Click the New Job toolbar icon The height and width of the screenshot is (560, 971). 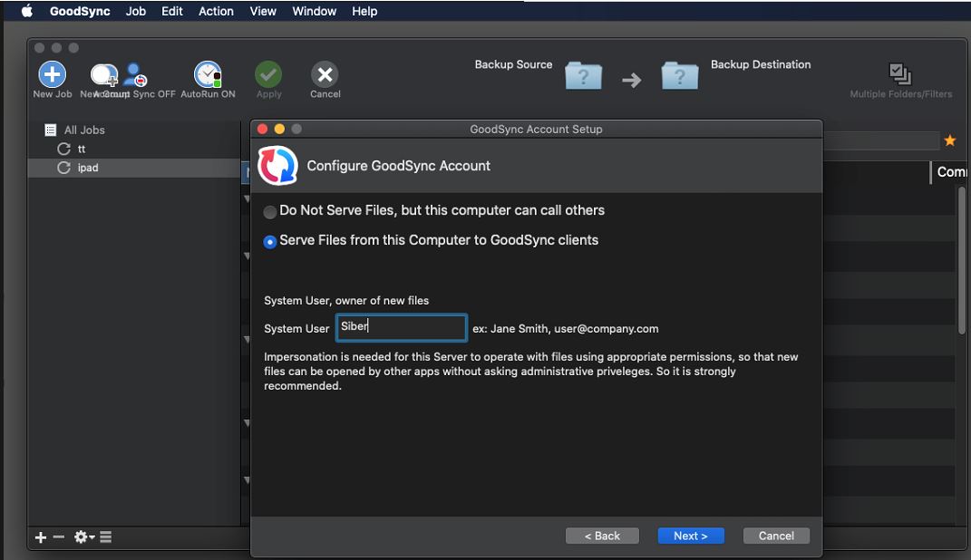tap(52, 74)
